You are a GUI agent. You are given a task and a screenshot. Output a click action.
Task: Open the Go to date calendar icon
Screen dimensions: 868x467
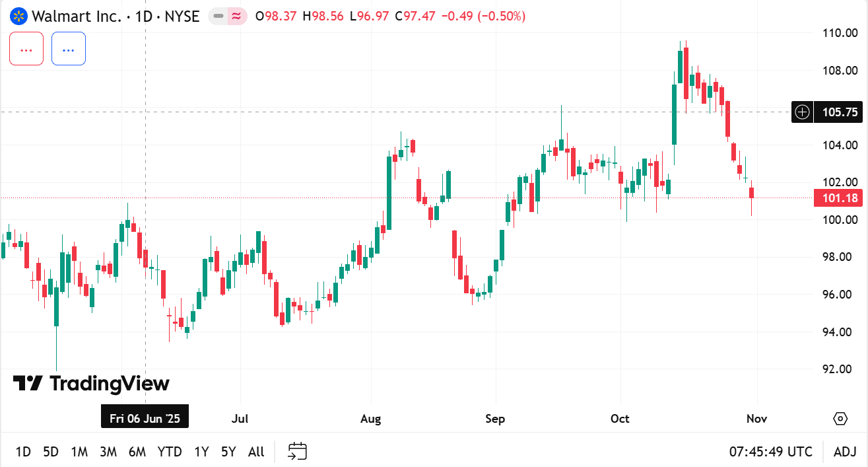(x=298, y=452)
